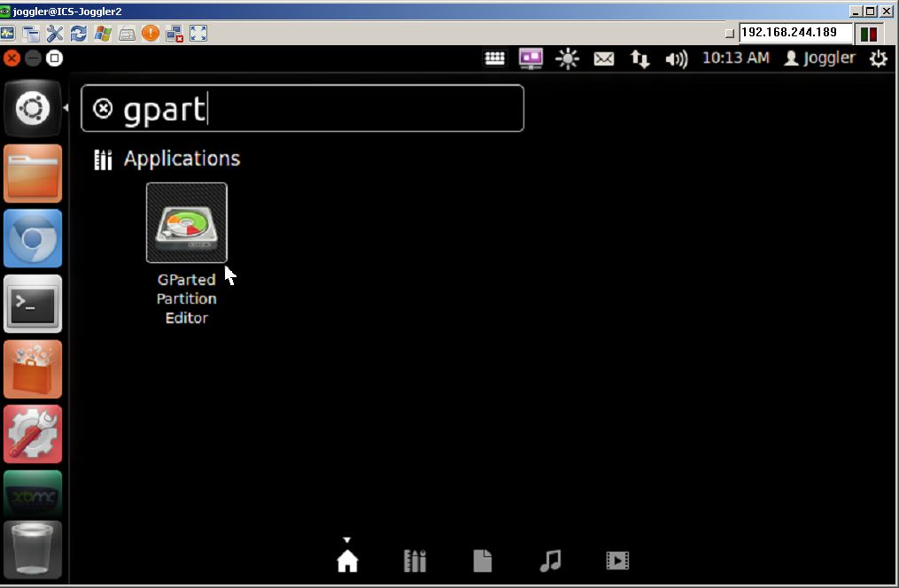The image size is (899, 588).
Task: Click the VNC system monitor toolbar icon
Action: [x=8, y=34]
